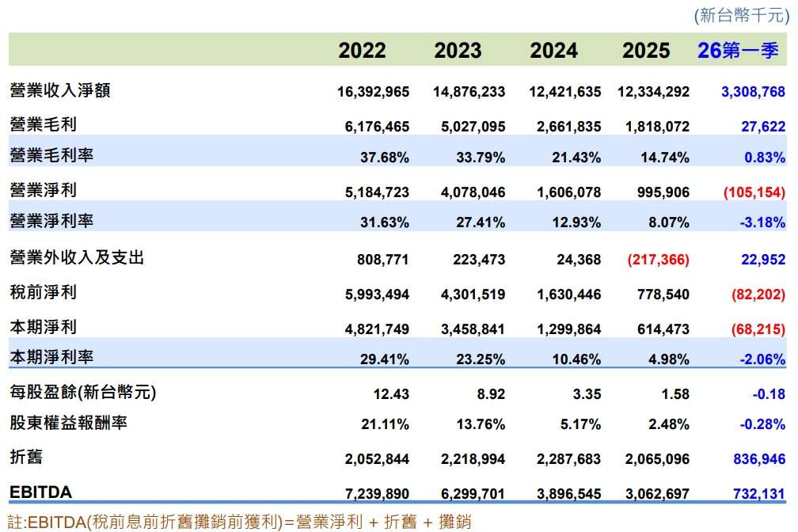
Task: Click the 營業毛利率 row label
Action: 51,154
